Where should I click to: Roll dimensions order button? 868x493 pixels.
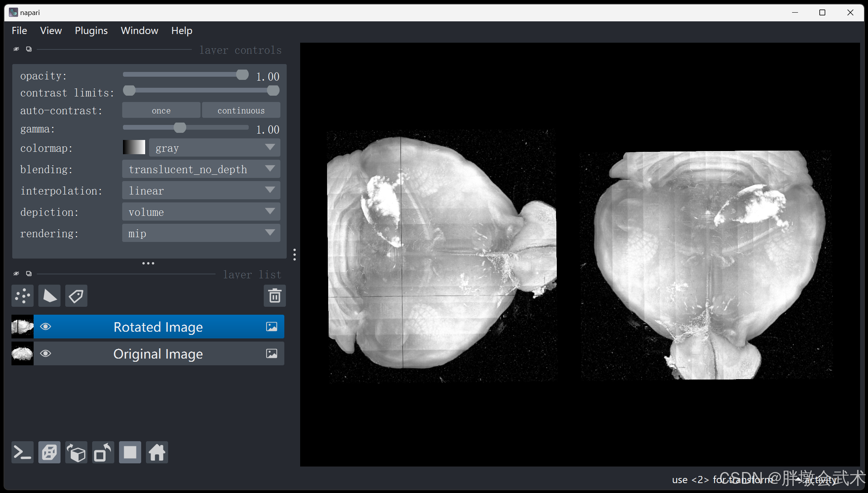[x=76, y=452]
